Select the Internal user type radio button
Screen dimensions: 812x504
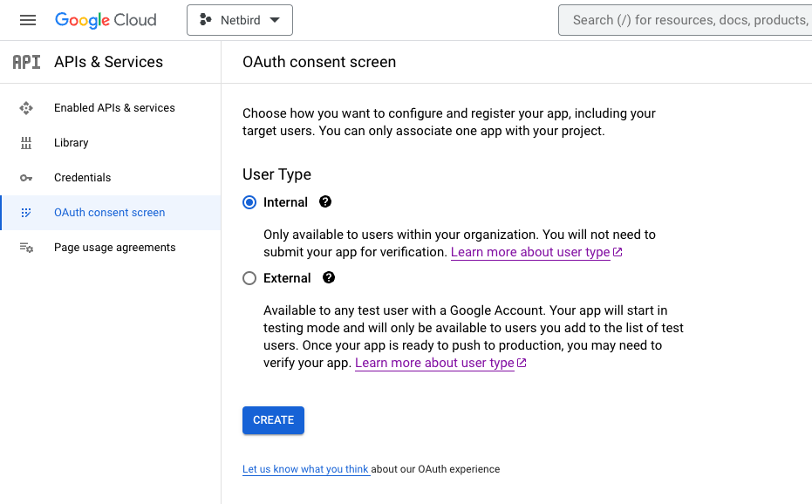tap(248, 201)
